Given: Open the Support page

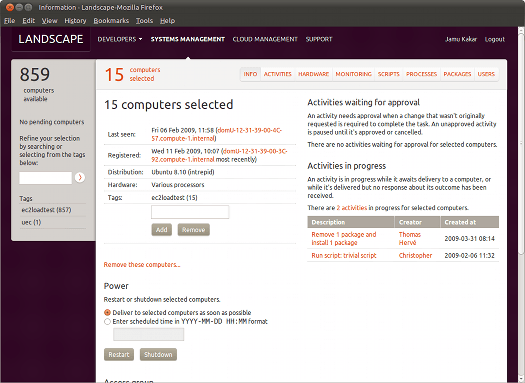Looking at the screenshot, I should click(x=319, y=39).
